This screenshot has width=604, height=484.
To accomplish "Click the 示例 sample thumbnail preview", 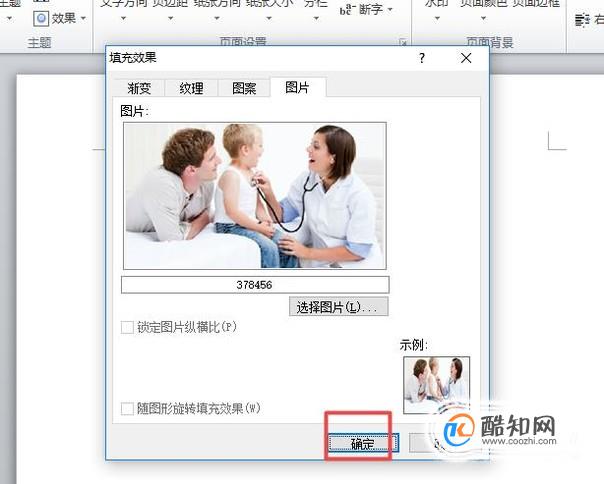I will (x=436, y=385).
